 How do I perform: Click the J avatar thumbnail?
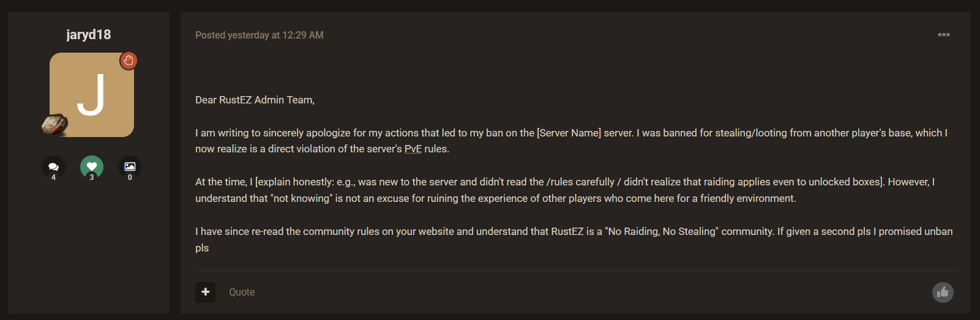point(92,95)
